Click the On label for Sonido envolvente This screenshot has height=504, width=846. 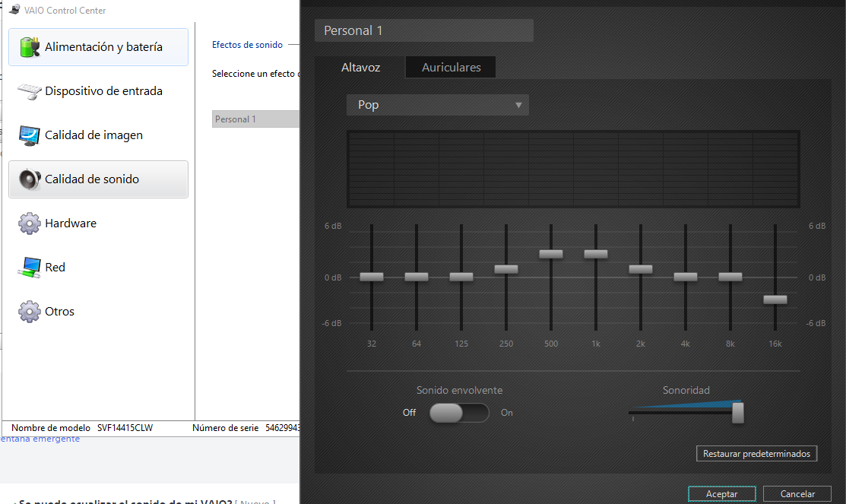pyautogui.click(x=506, y=412)
